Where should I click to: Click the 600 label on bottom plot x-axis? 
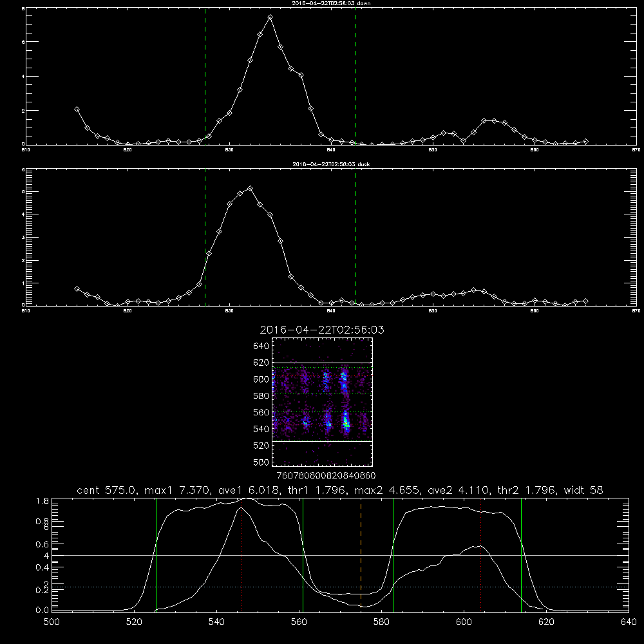click(464, 622)
